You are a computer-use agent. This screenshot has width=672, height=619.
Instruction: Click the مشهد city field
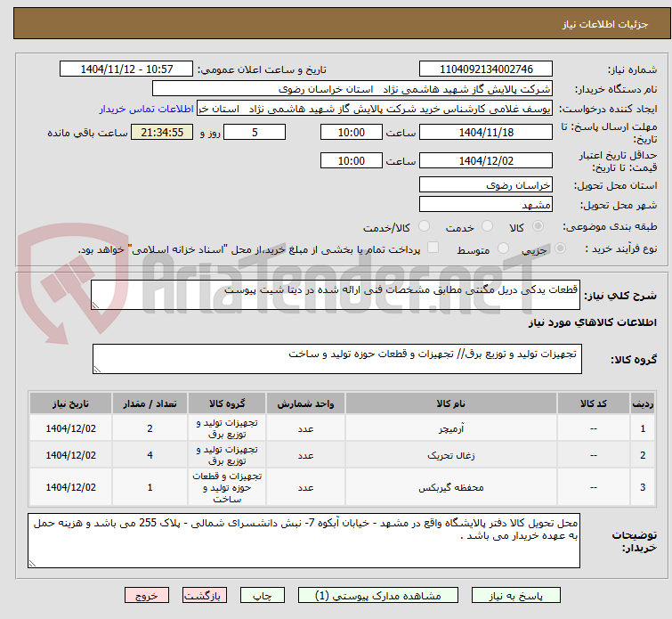coord(486,205)
